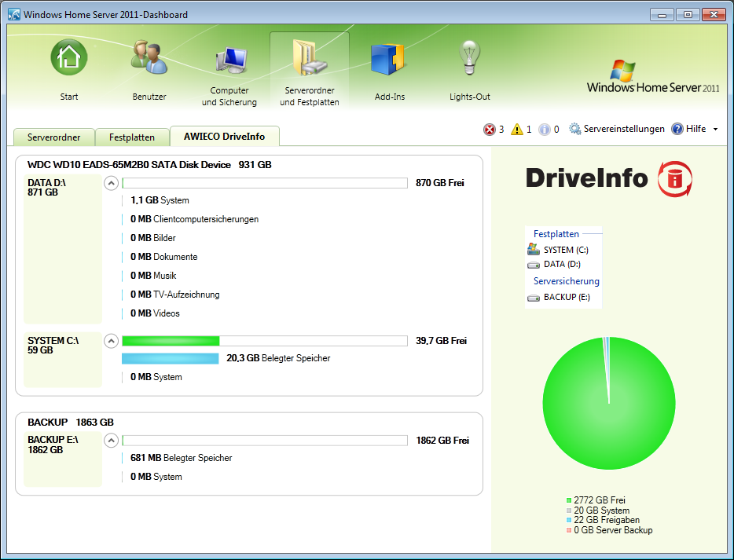
Task: Click the grey 20 GB System swatch
Action: (x=569, y=511)
